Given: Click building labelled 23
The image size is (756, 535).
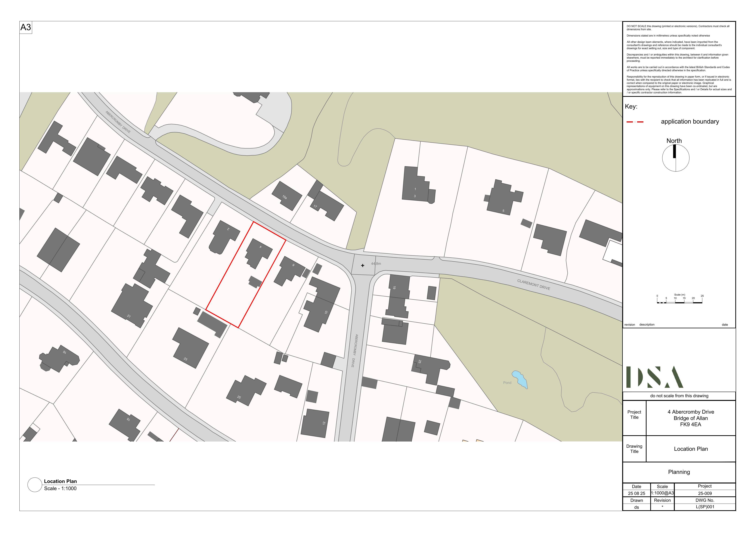Looking at the screenshot, I should point(190,348).
